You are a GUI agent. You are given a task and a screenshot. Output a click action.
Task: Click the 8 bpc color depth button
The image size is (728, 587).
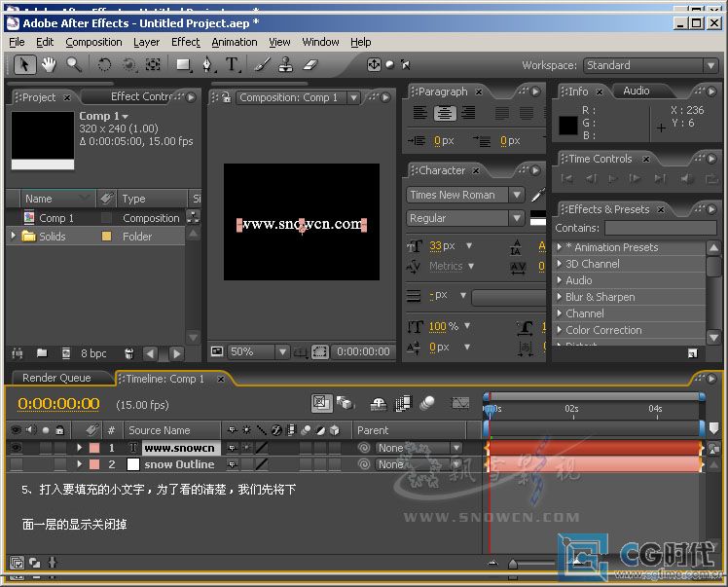point(93,353)
